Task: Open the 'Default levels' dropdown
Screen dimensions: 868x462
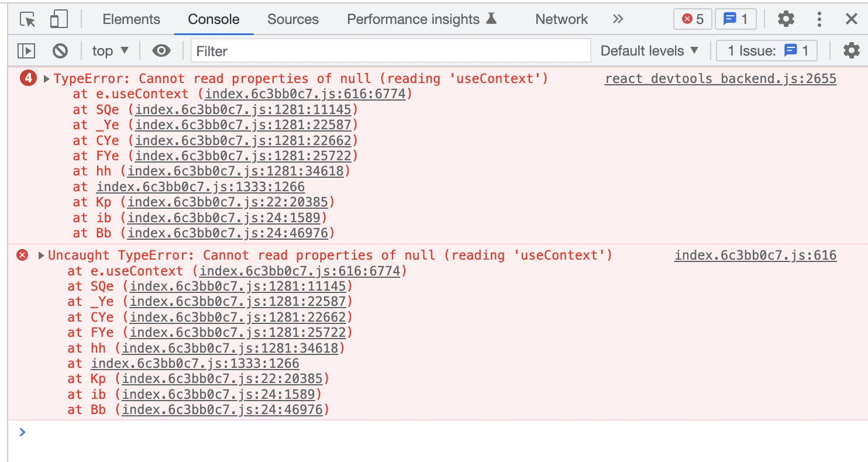Action: coord(649,51)
